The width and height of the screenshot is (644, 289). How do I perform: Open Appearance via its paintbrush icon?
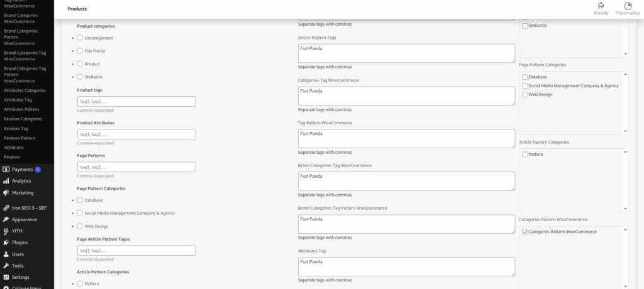(6, 220)
